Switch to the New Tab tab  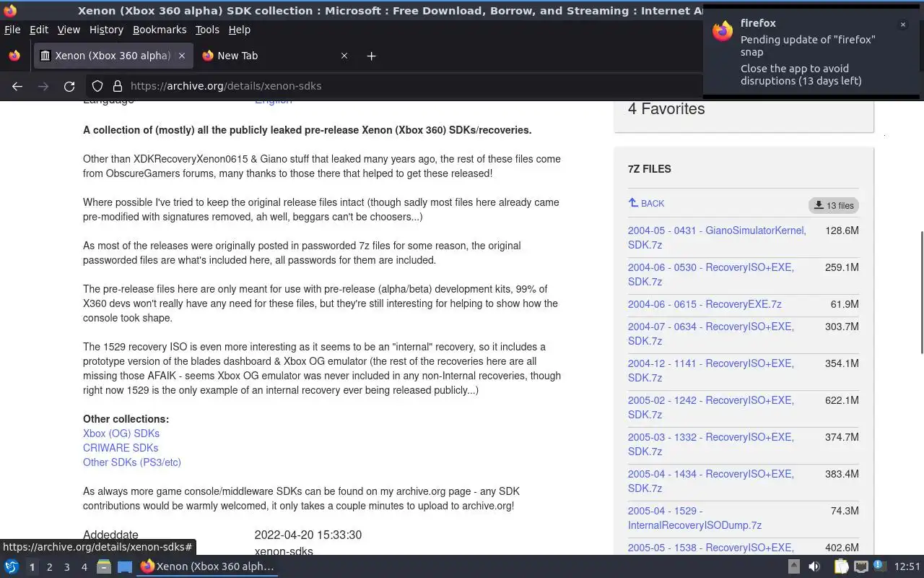pyautogui.click(x=275, y=56)
